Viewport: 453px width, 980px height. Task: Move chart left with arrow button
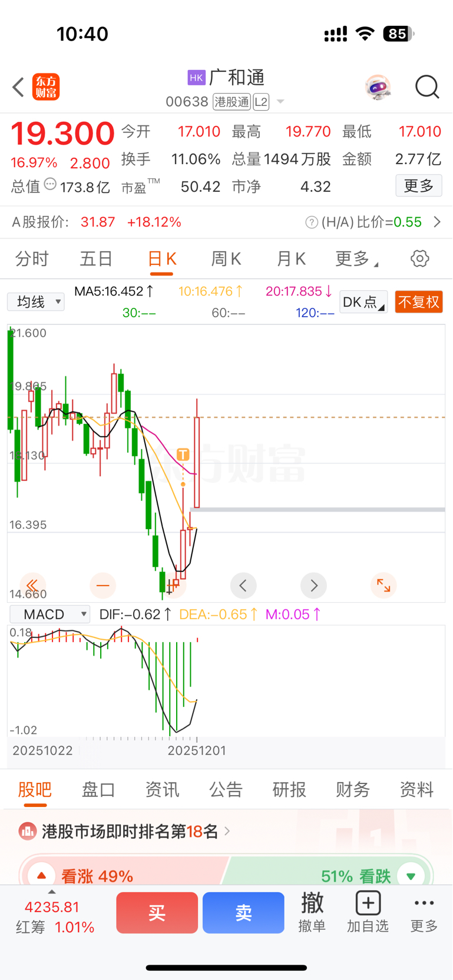coord(243,586)
